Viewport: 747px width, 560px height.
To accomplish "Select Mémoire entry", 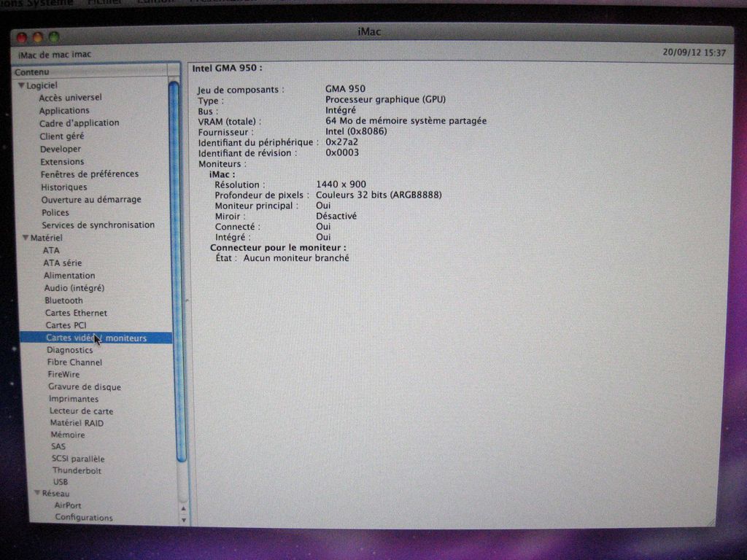I will [x=68, y=435].
